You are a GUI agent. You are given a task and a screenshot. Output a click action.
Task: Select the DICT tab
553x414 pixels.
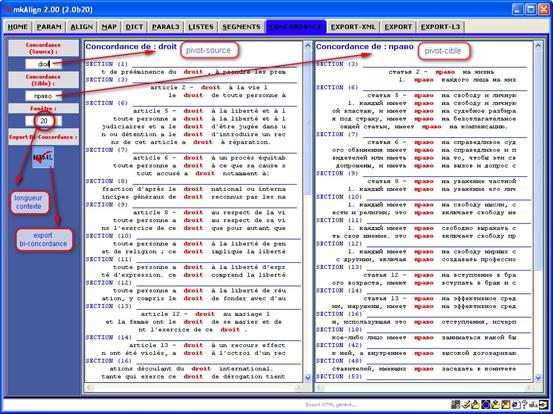134,27
